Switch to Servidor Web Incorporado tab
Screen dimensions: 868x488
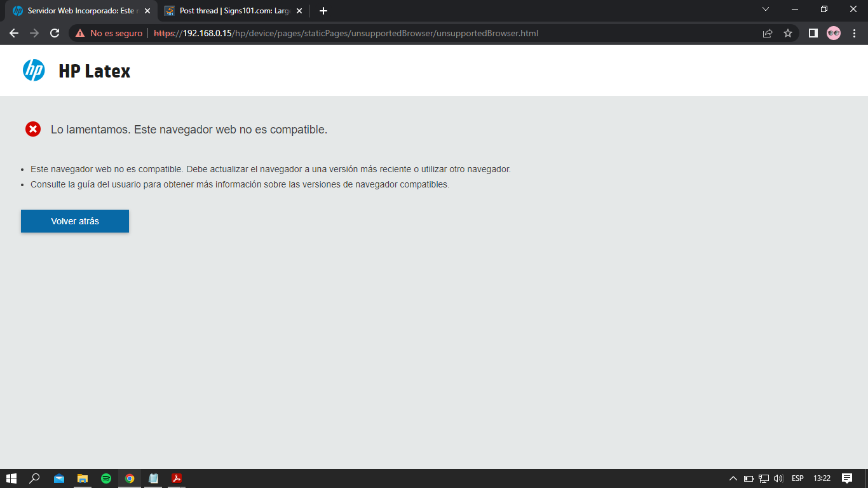81,11
